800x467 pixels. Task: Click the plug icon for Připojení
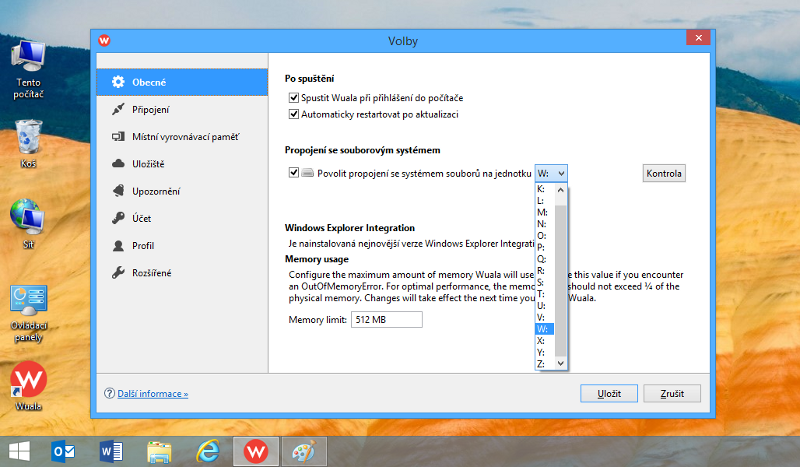118,109
